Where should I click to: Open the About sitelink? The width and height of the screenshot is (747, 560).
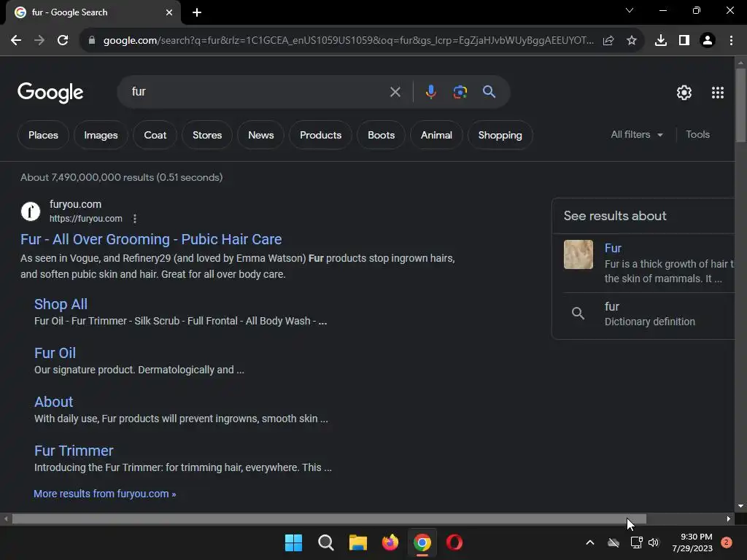(x=54, y=402)
